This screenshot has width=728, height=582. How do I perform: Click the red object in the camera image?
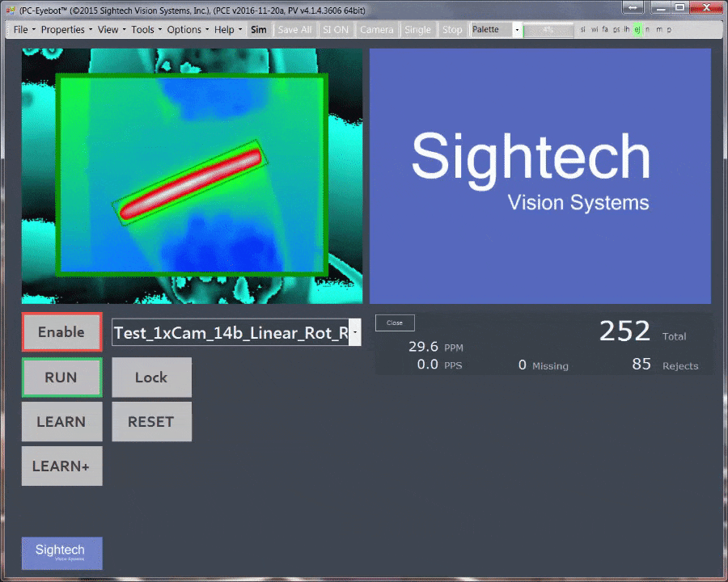coord(191,183)
